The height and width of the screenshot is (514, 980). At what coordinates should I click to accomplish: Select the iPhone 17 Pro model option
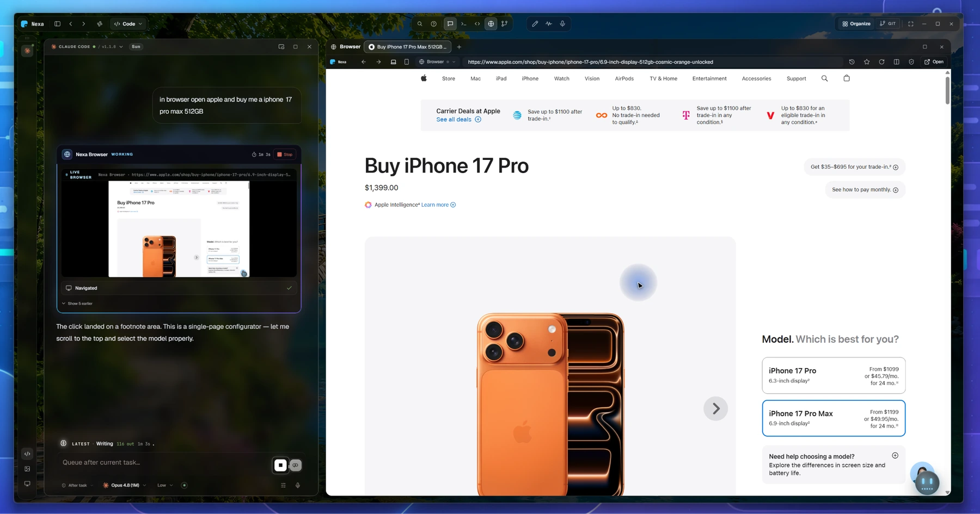[x=834, y=375]
